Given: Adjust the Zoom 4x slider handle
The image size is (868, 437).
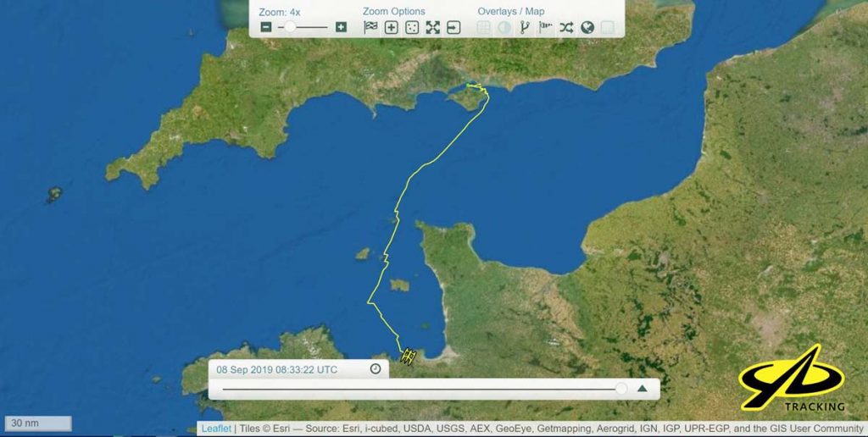Looking at the screenshot, I should [290, 27].
